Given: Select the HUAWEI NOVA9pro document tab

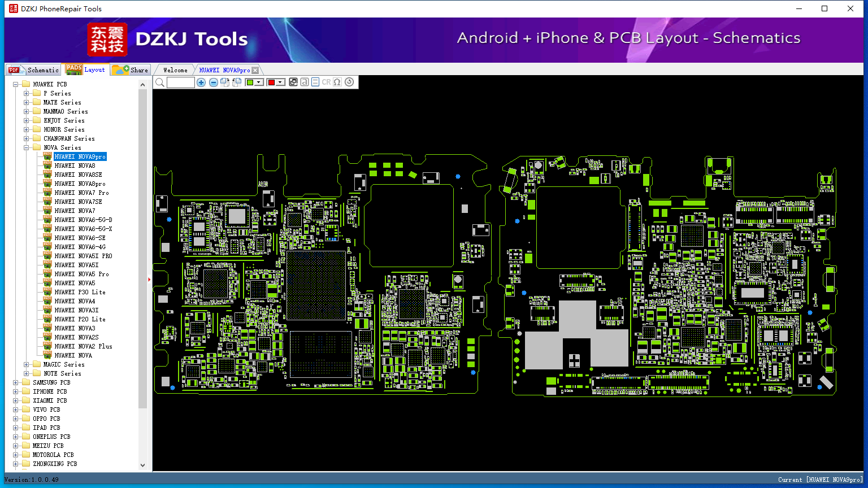Looking at the screenshot, I should click(x=224, y=70).
